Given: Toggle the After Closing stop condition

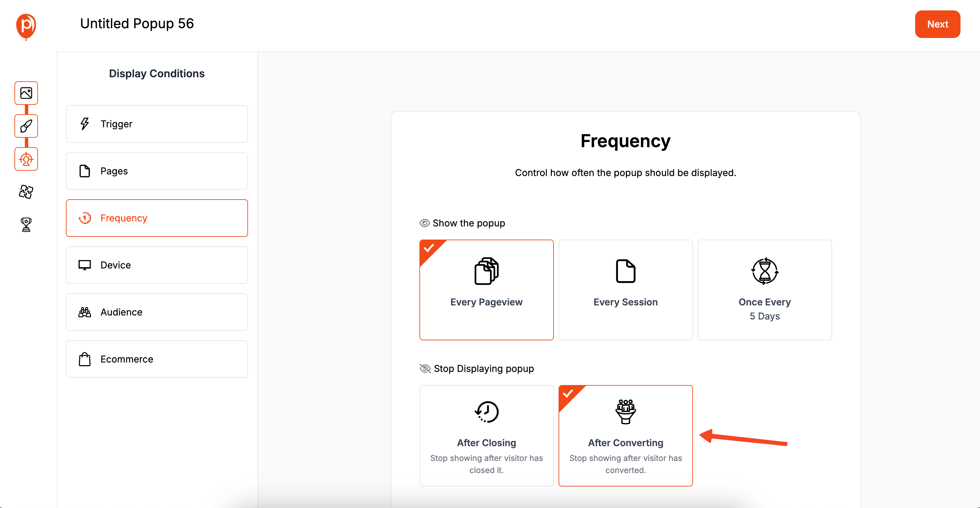Looking at the screenshot, I should [x=487, y=436].
